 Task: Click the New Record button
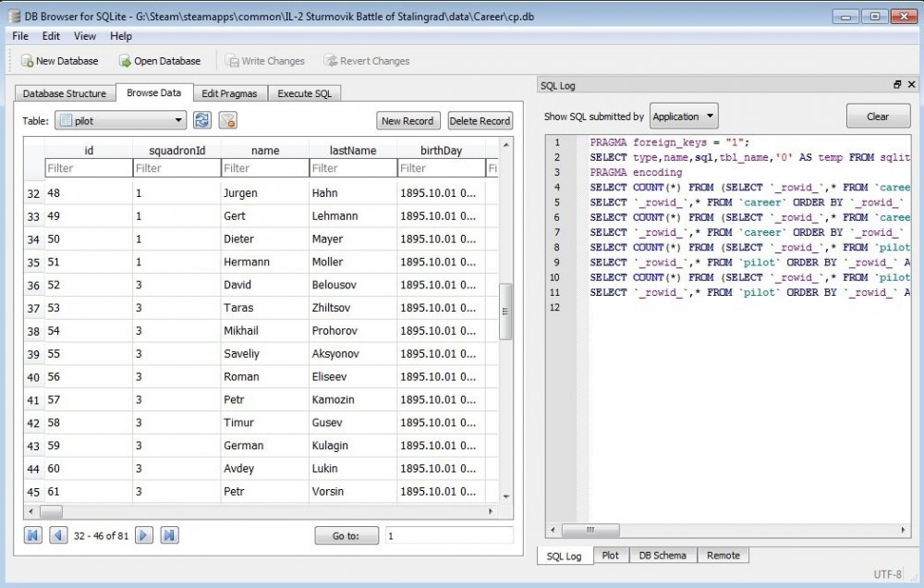tap(407, 121)
